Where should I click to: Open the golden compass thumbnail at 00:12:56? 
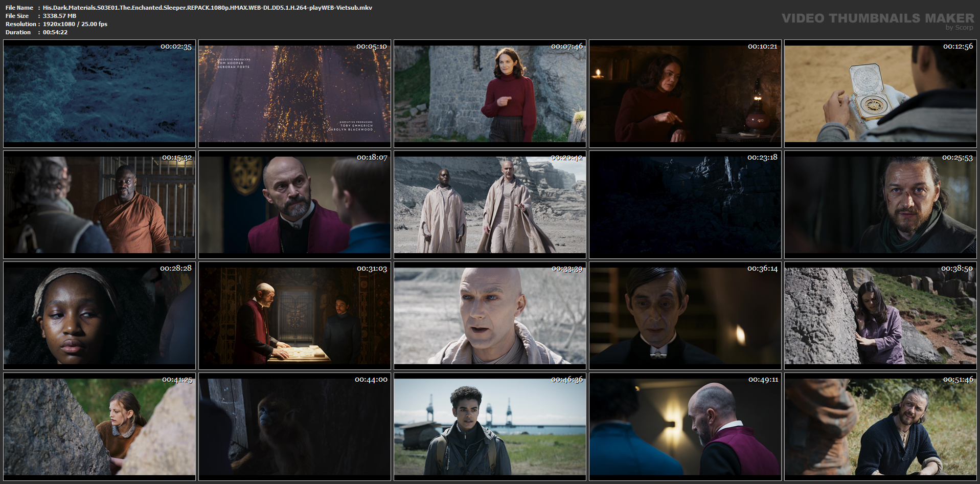[880, 94]
